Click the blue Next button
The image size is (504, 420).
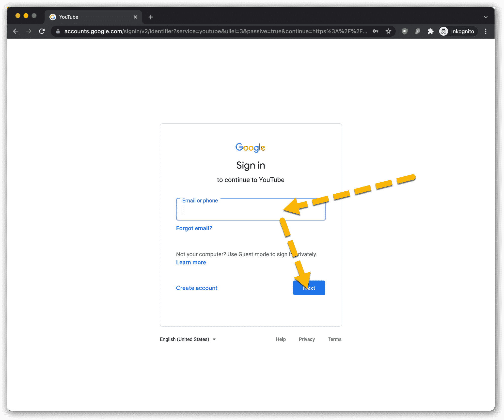(309, 288)
